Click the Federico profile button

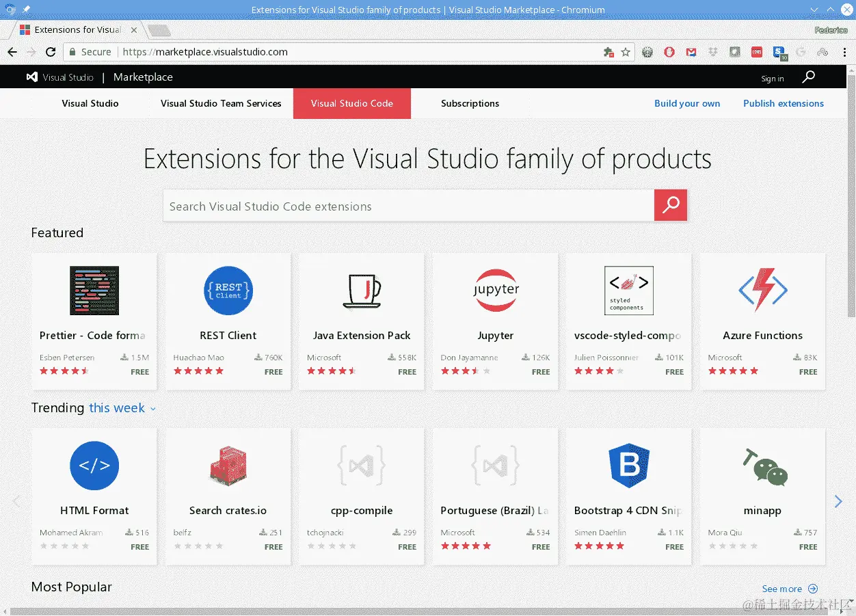click(831, 30)
